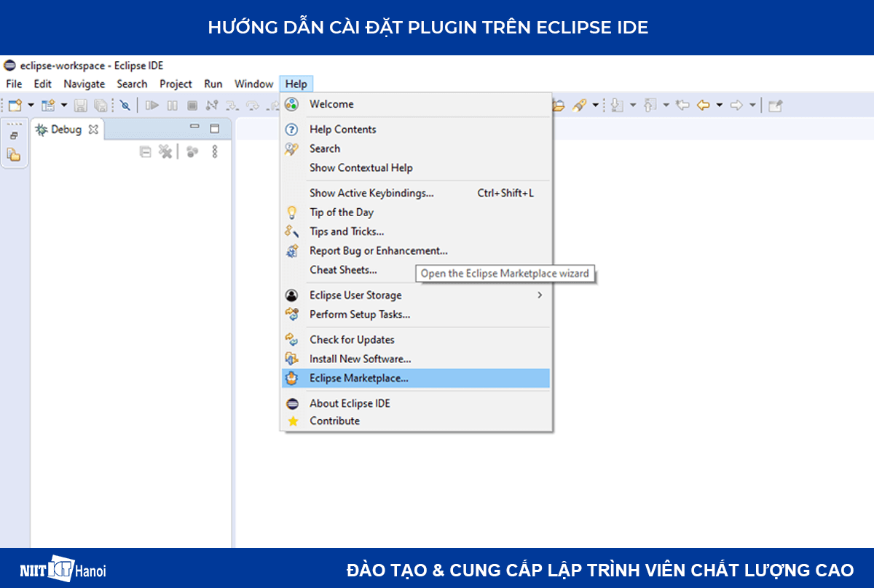The image size is (874, 588).
Task: Click the Resume debug icon
Action: [x=152, y=105]
